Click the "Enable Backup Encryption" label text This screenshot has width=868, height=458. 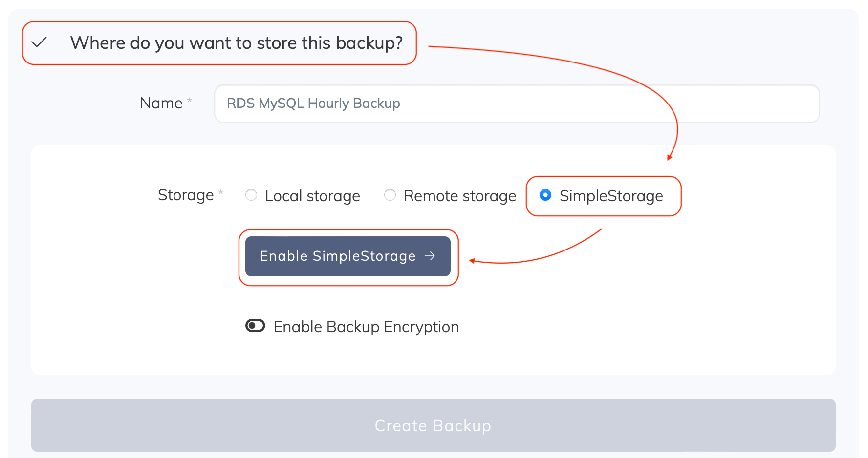(x=366, y=327)
